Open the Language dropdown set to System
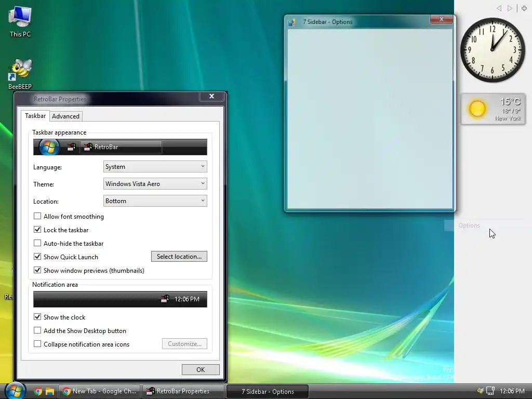 [x=155, y=167]
